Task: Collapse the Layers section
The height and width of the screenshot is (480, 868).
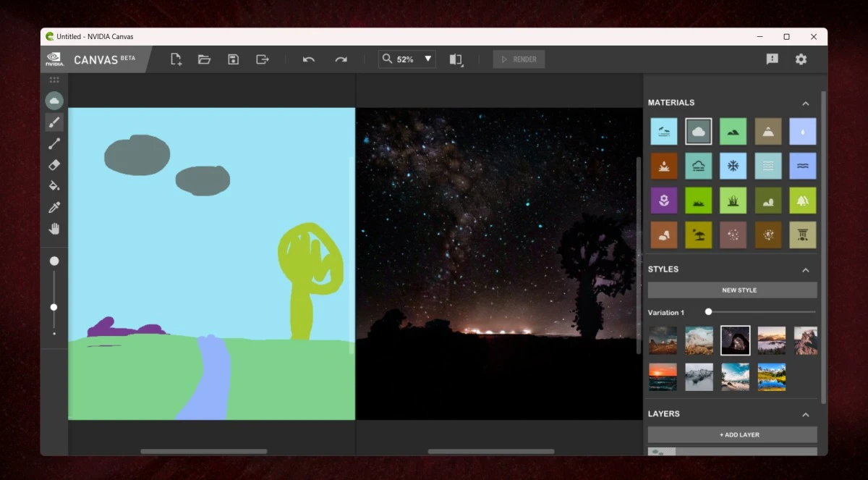Action: pyautogui.click(x=806, y=415)
